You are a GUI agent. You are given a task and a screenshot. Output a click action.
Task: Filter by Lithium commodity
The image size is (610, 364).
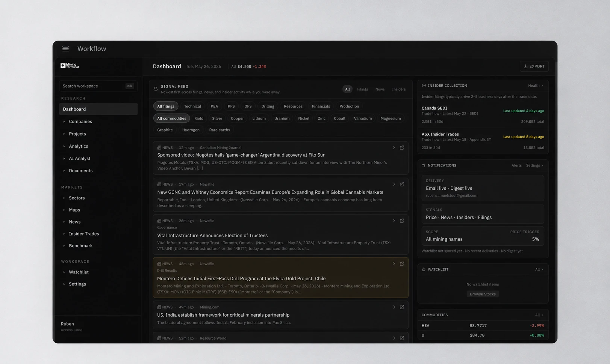259,118
